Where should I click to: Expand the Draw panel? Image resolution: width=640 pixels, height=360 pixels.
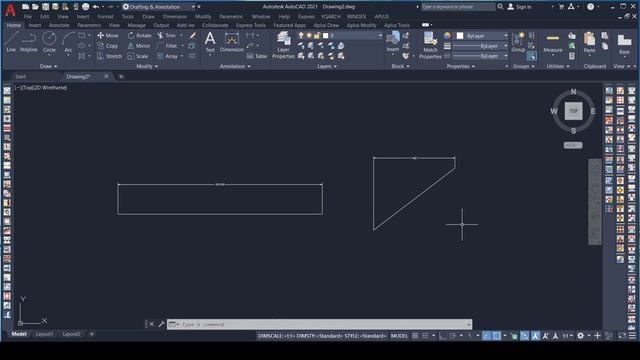coord(48,66)
